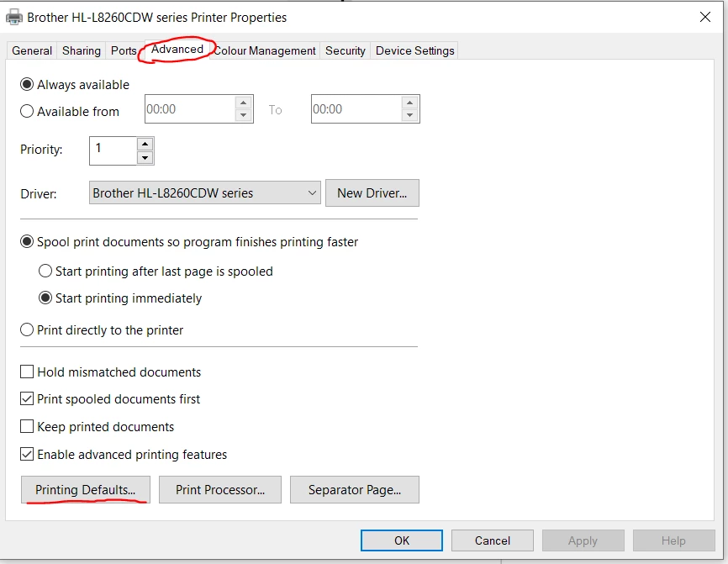Image resolution: width=728 pixels, height=564 pixels.
Task: Click Cancel to discard changes
Action: coord(492,540)
